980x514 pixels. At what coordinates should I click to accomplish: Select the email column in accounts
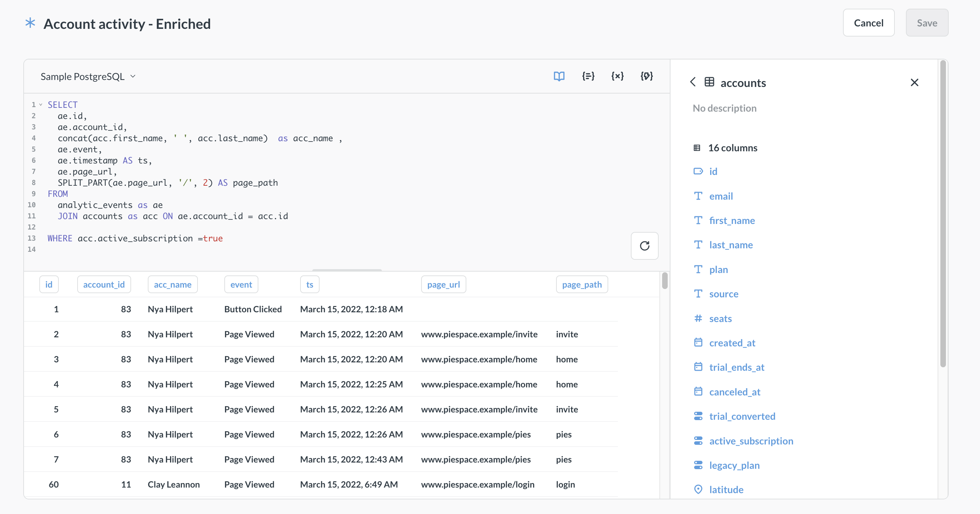(x=721, y=196)
